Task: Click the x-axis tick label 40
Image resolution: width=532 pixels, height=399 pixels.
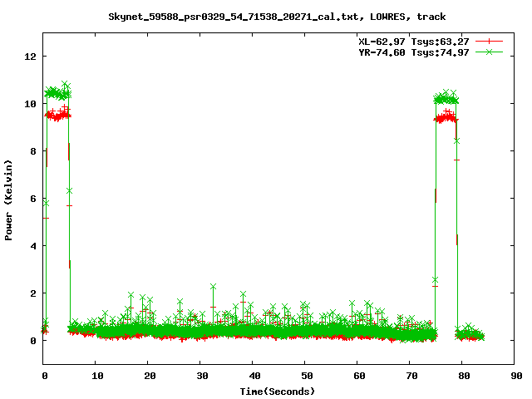Action: tap(254, 376)
